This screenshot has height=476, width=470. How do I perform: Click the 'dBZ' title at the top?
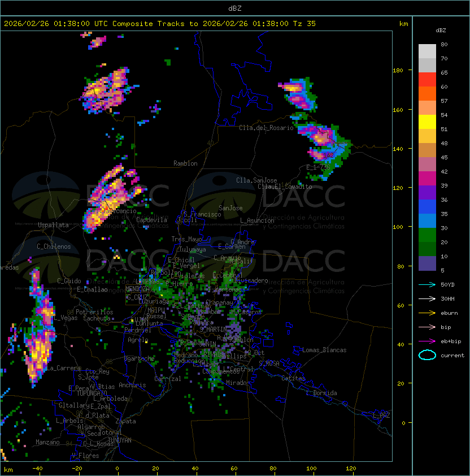(x=235, y=8)
